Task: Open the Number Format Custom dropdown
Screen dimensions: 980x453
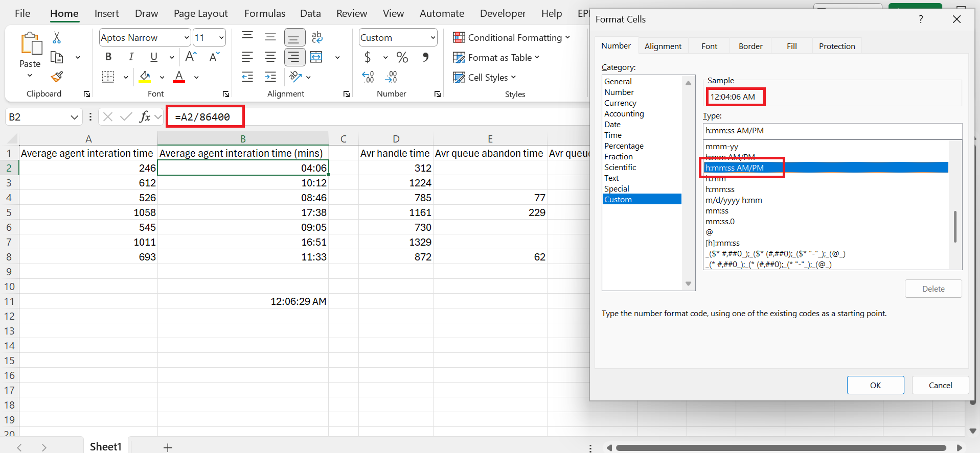Action: click(433, 38)
